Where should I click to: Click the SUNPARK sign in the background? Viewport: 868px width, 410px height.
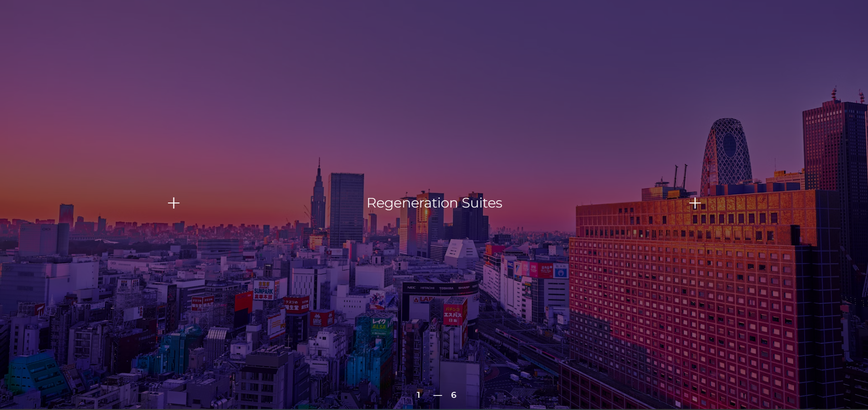pos(264,290)
